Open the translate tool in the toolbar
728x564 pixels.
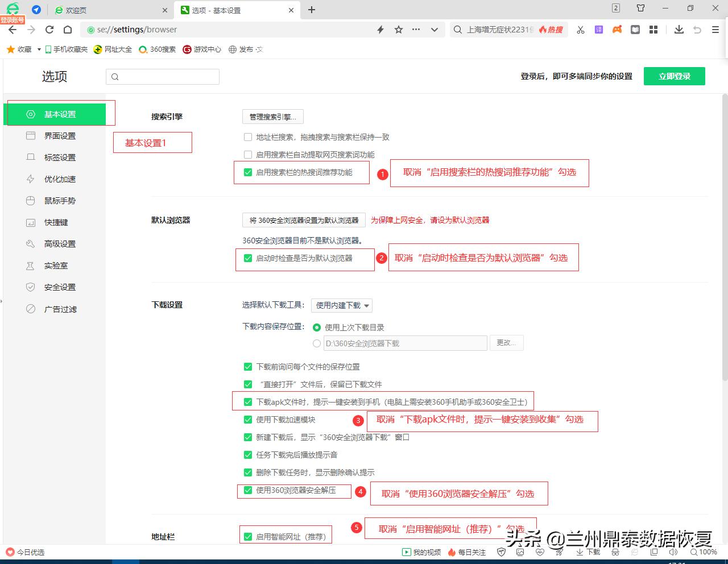(x=598, y=29)
